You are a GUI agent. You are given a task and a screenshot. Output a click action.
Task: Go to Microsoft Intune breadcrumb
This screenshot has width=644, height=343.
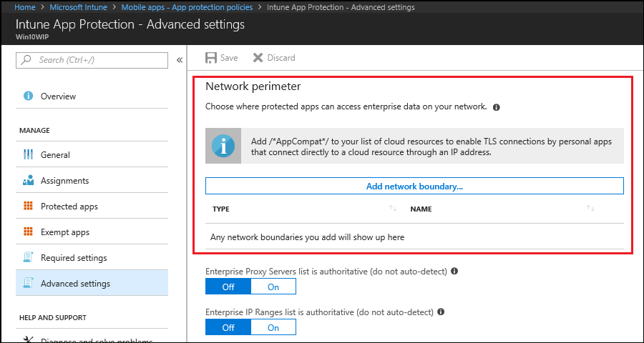(x=79, y=7)
